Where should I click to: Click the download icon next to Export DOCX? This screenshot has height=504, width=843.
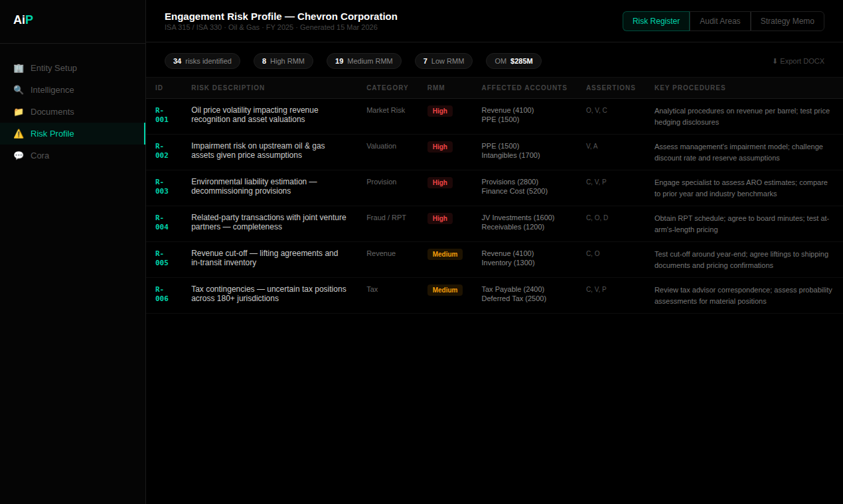click(774, 61)
